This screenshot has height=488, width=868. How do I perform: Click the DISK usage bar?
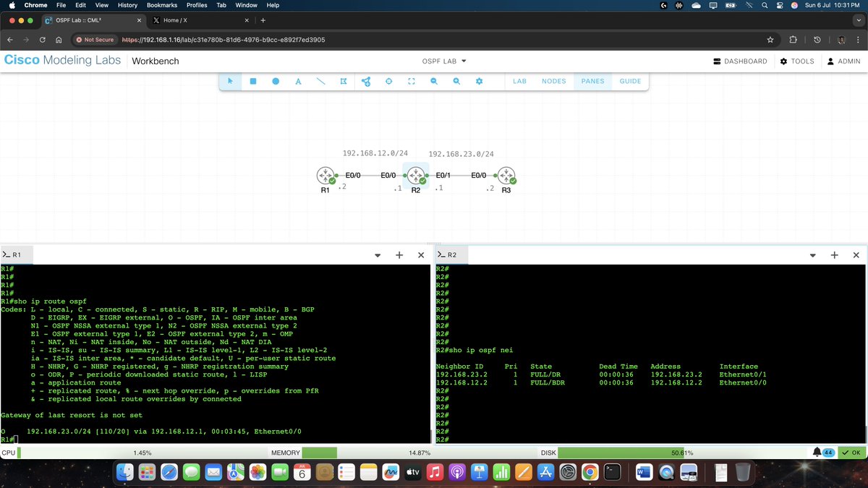tap(684, 453)
